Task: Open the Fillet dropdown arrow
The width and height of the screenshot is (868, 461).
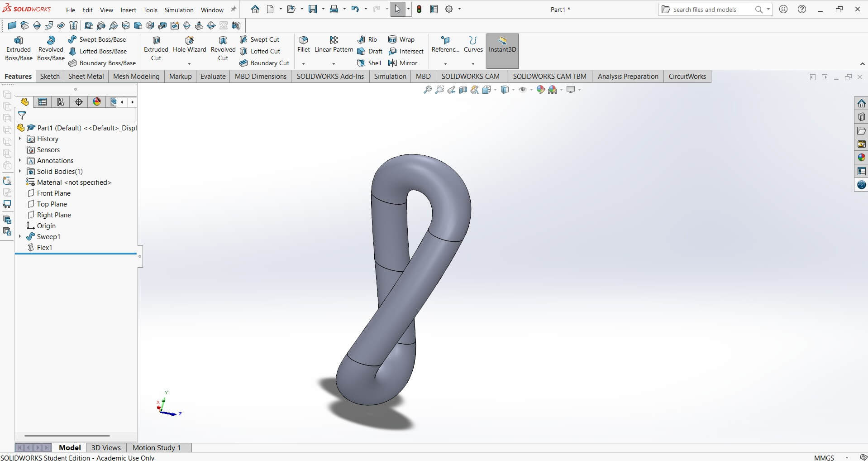Action: click(304, 64)
